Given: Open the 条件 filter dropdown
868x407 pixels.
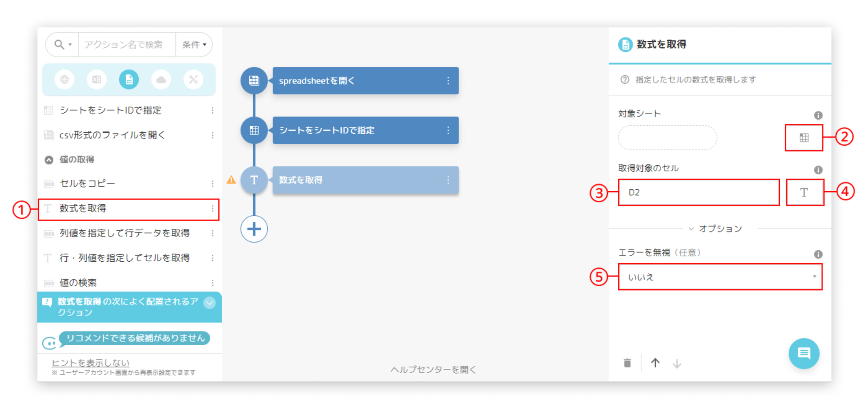Looking at the screenshot, I should pos(194,44).
